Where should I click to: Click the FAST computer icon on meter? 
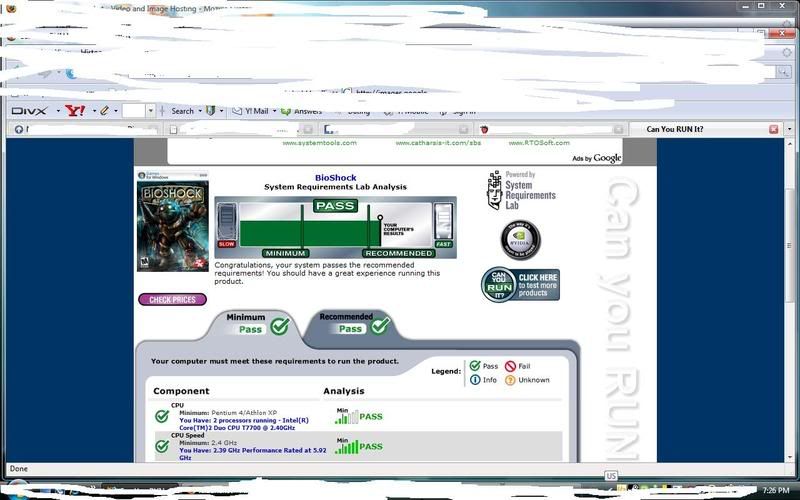pyautogui.click(x=443, y=220)
